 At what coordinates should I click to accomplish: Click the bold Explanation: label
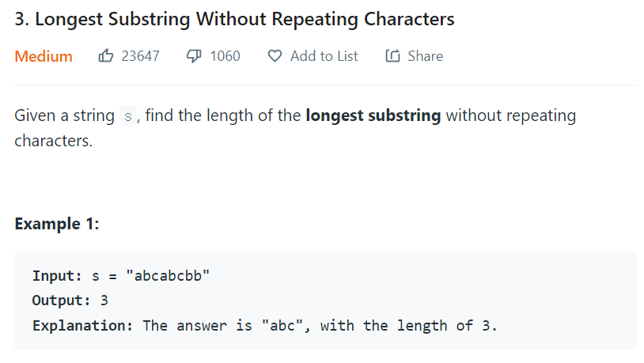coord(83,326)
